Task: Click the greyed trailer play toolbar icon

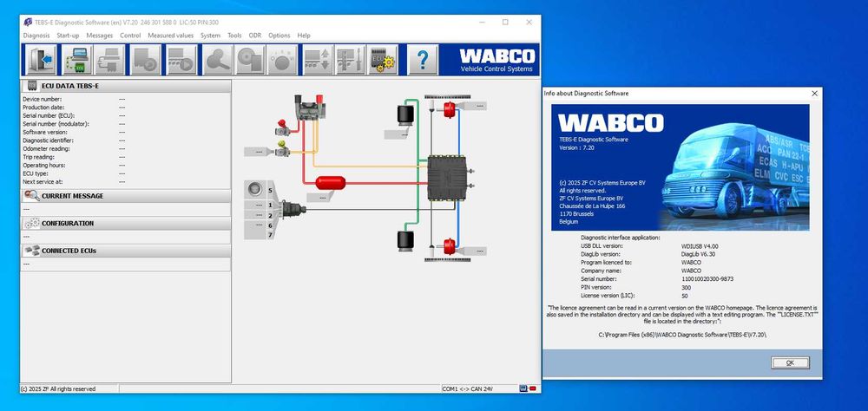Action: click(181, 59)
